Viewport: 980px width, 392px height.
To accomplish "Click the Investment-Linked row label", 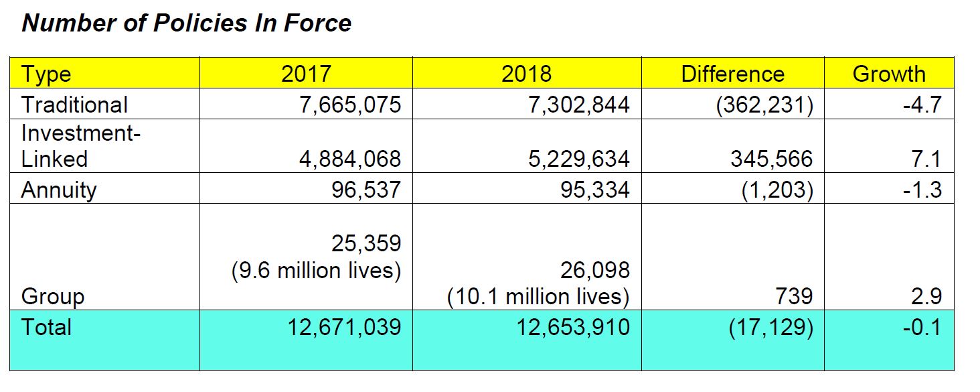I will [x=80, y=146].
